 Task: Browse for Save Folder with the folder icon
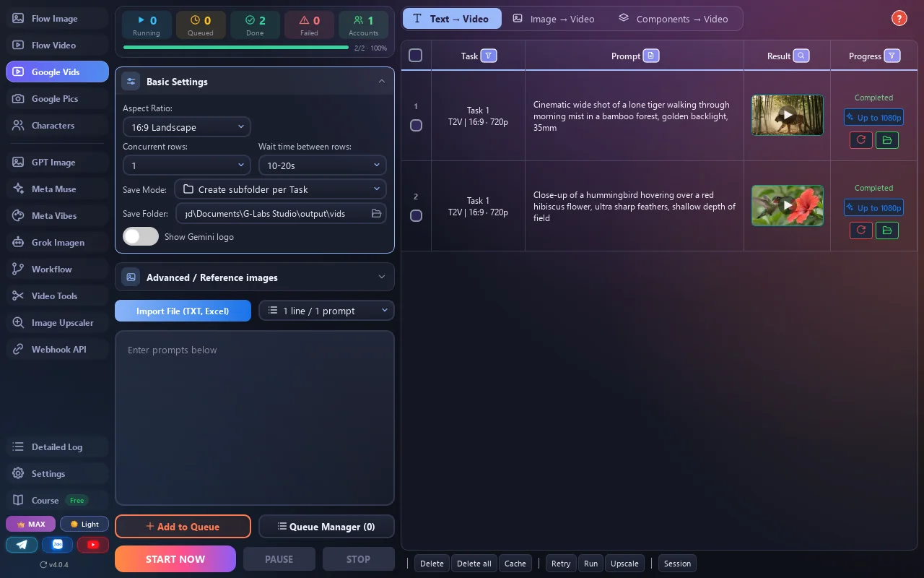pos(376,213)
